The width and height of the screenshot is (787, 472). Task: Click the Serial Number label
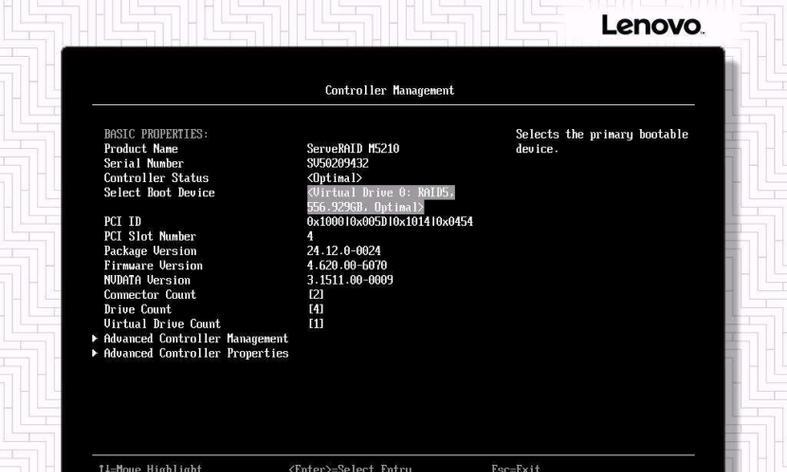tap(144, 164)
